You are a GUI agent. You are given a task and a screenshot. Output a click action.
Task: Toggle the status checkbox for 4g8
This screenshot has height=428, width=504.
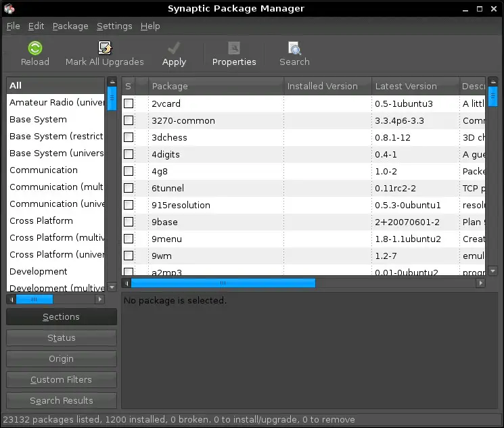[x=129, y=171]
